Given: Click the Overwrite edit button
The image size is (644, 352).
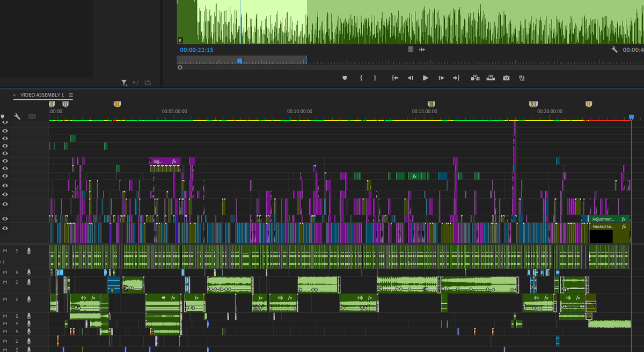Looking at the screenshot, I should pyautogui.click(x=491, y=78).
